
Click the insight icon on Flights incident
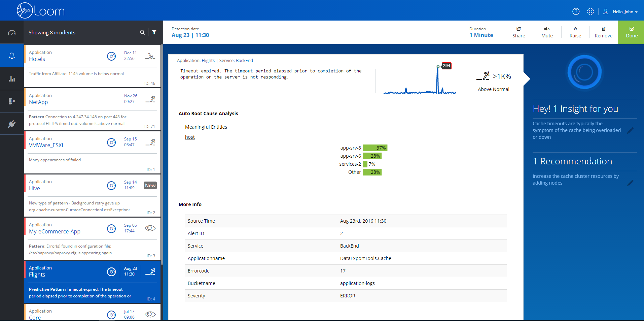(x=111, y=272)
